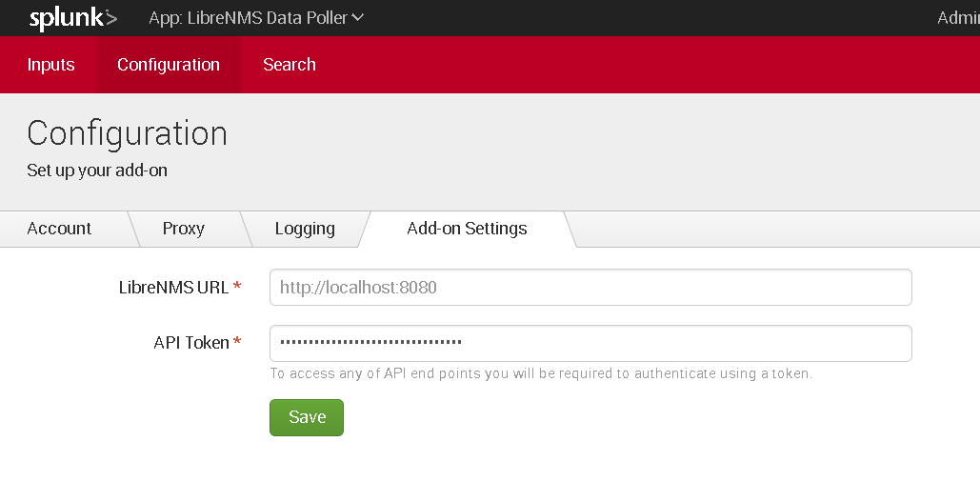Click the Splunk logo
Screen dimensions: 980x482
point(73,19)
